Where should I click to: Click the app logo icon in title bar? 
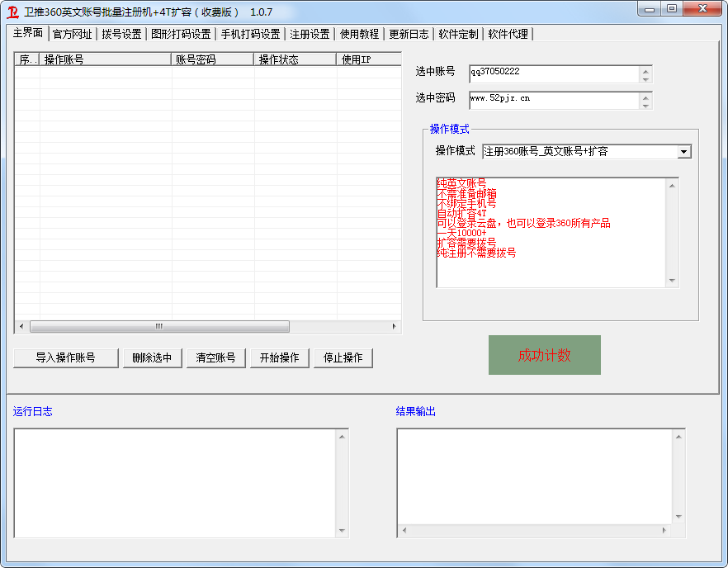point(12,12)
